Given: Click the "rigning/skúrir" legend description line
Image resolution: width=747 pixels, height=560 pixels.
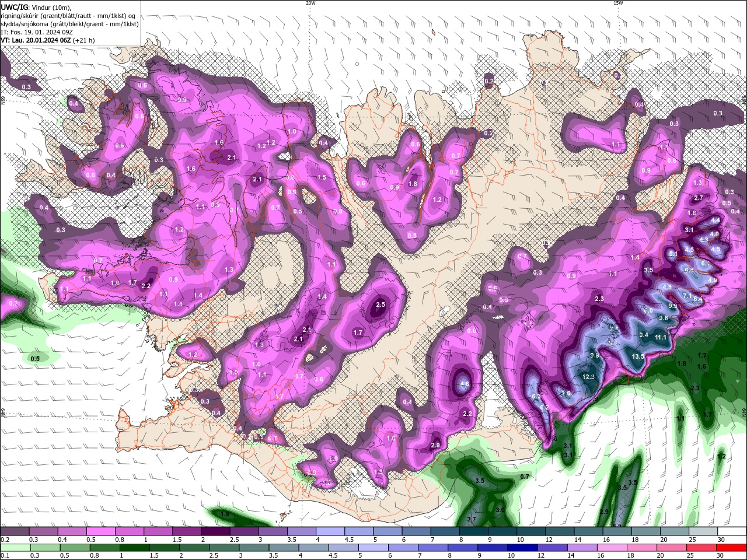Looking at the screenshot, I should (x=69, y=15).
